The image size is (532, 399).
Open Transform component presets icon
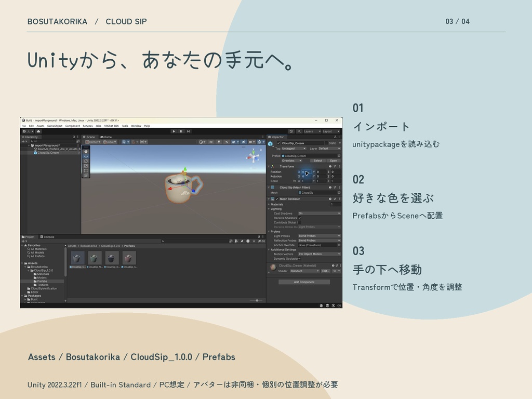pyautogui.click(x=335, y=167)
